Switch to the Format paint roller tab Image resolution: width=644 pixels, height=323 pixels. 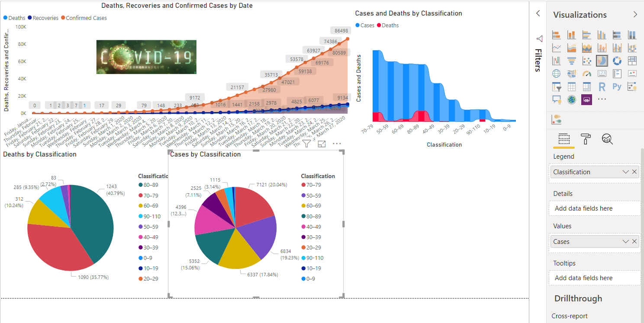coord(586,139)
